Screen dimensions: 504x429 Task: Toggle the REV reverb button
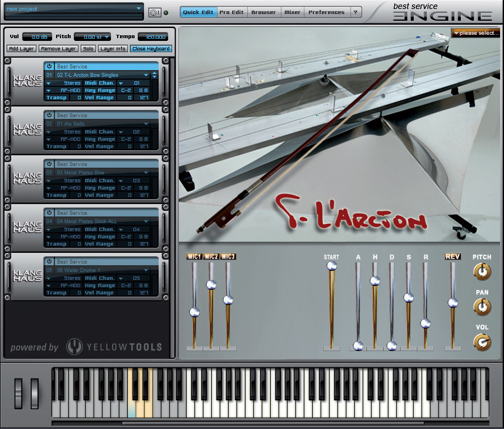tap(452, 257)
